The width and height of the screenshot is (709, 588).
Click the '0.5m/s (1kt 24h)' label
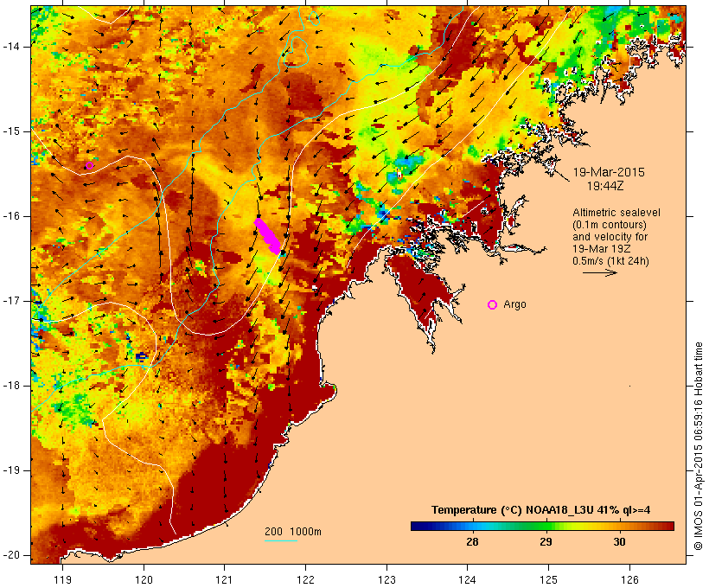[610, 261]
